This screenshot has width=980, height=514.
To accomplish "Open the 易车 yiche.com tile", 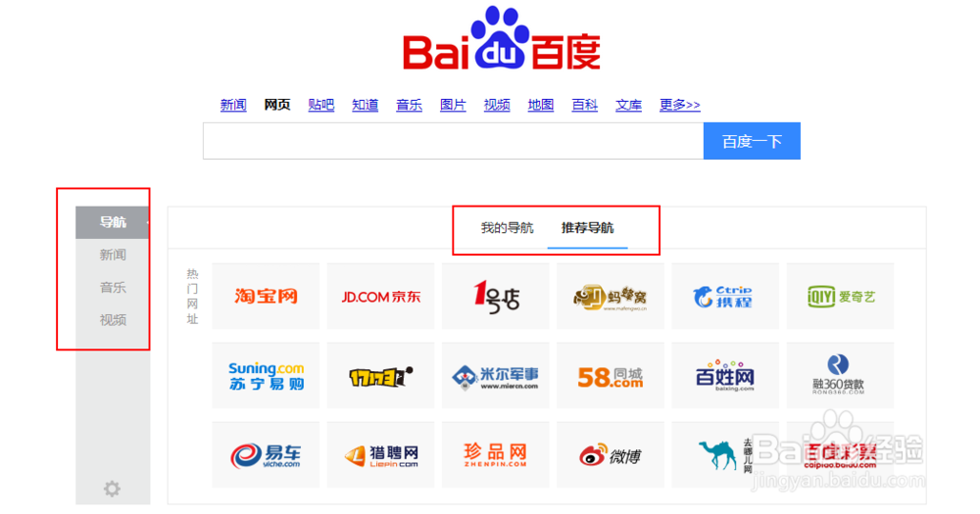I will point(266,454).
